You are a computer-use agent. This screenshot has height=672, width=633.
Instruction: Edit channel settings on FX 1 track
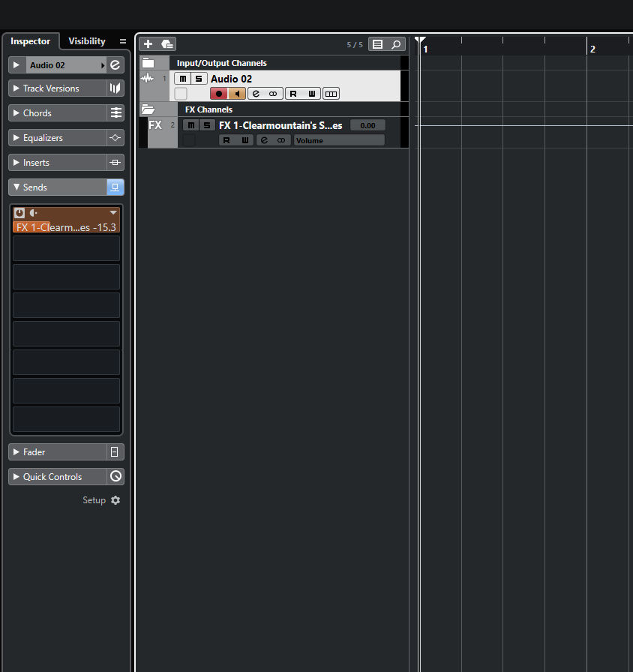265,140
